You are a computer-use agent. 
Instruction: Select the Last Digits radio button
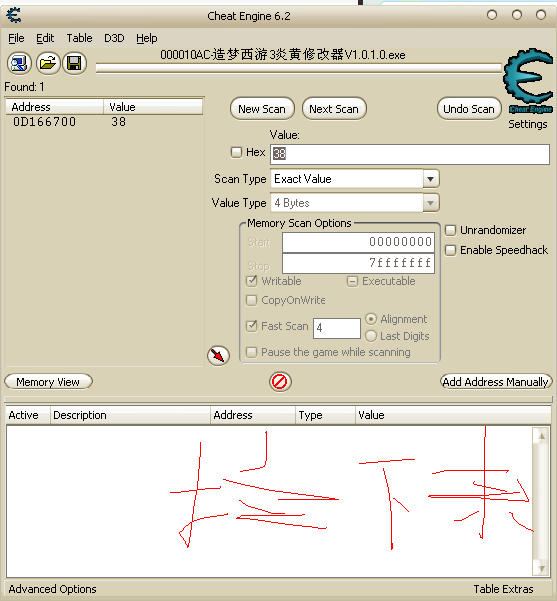click(x=371, y=336)
